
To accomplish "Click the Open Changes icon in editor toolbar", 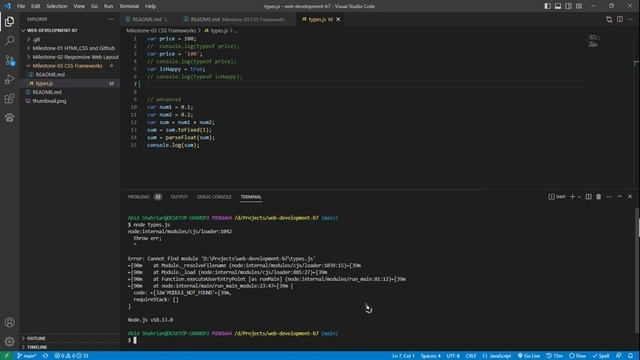I will point(609,19).
